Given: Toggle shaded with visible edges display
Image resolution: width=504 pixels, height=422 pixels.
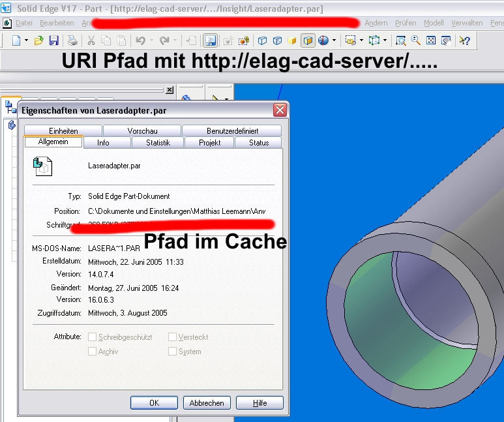Looking at the screenshot, I should tap(308, 40).
